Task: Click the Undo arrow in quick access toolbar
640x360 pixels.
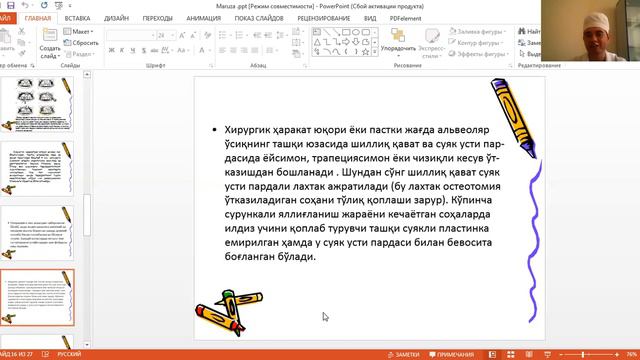Action: [25, 5]
